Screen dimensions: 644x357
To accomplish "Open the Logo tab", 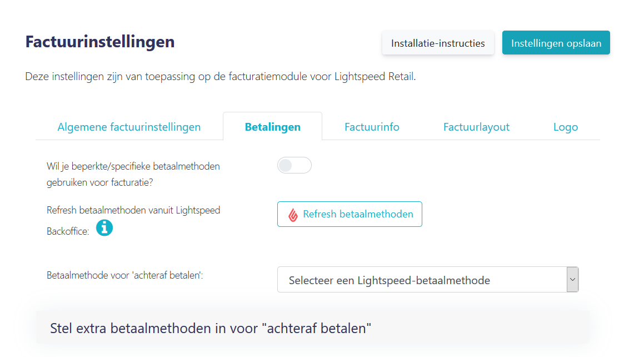I will pos(566,127).
